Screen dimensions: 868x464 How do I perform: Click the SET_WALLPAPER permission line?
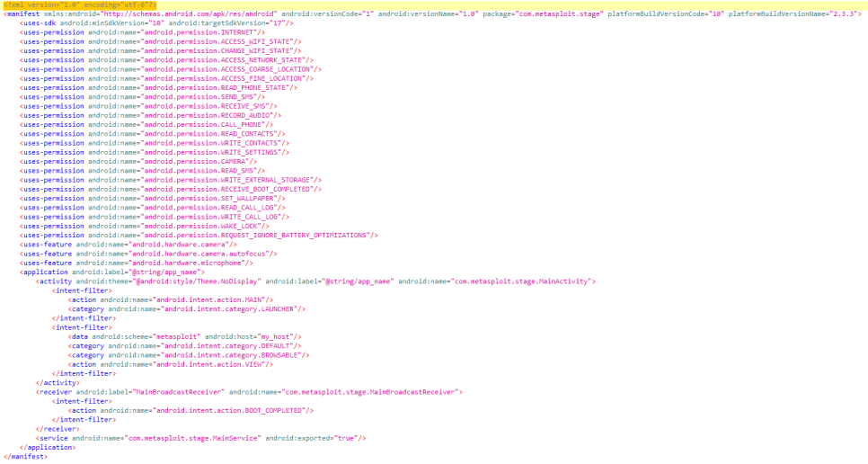click(152, 199)
